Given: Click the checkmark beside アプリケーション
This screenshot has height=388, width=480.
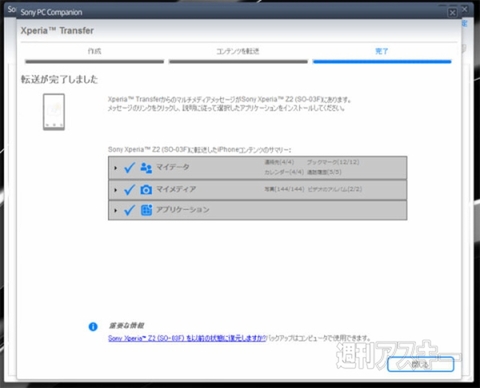Looking at the screenshot, I should point(130,210).
